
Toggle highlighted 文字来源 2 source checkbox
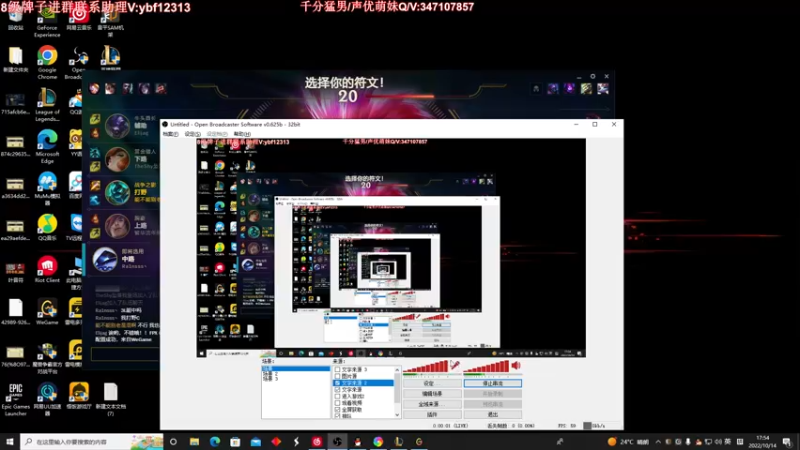[337, 383]
